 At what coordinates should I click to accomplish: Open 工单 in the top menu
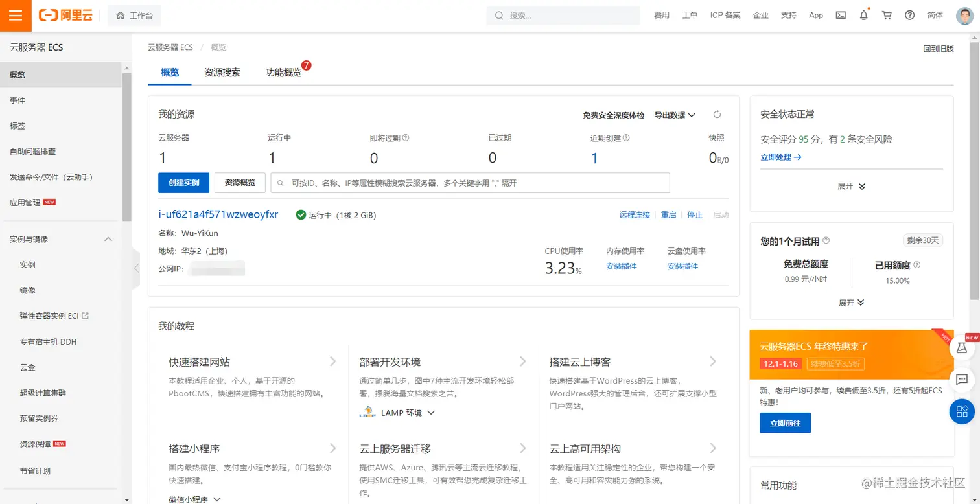point(690,16)
